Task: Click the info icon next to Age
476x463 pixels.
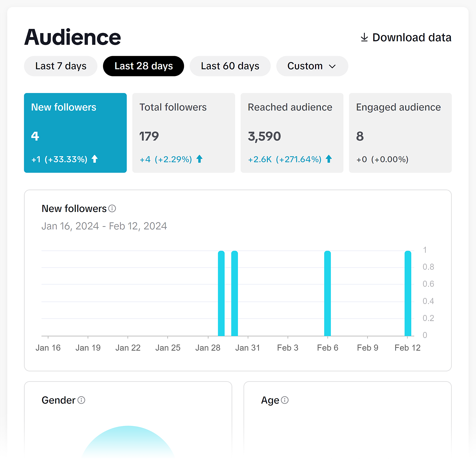Action: point(285,400)
